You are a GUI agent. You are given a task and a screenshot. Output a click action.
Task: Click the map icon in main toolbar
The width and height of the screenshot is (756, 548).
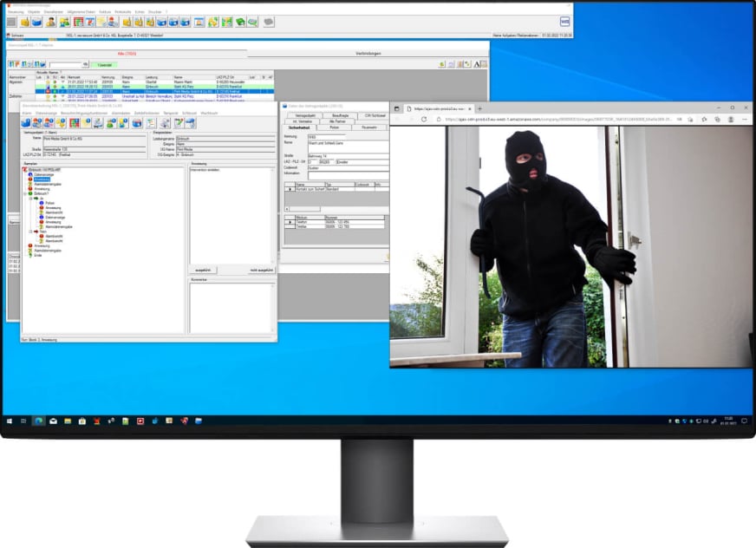pyautogui.click(x=226, y=22)
